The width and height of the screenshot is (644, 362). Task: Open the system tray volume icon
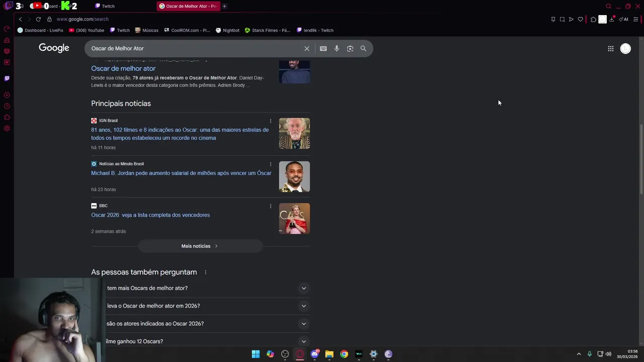[608, 354]
